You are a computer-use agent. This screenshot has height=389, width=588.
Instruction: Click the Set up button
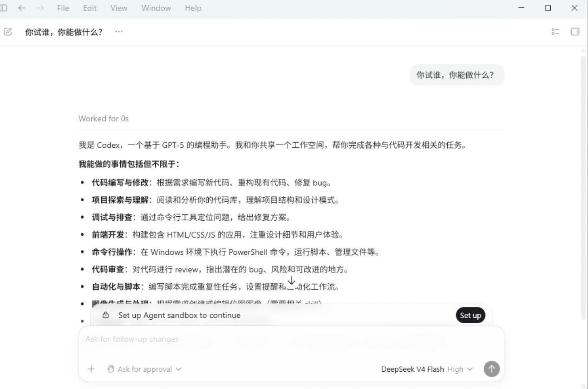[470, 316]
